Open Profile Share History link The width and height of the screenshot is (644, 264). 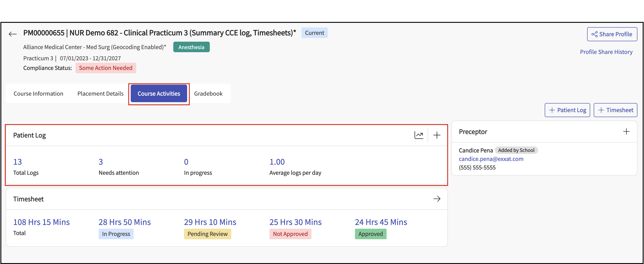[x=606, y=52]
